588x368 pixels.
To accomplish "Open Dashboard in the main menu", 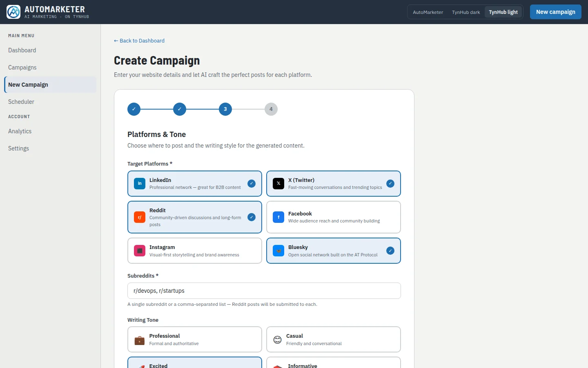I will (x=50, y=50).
